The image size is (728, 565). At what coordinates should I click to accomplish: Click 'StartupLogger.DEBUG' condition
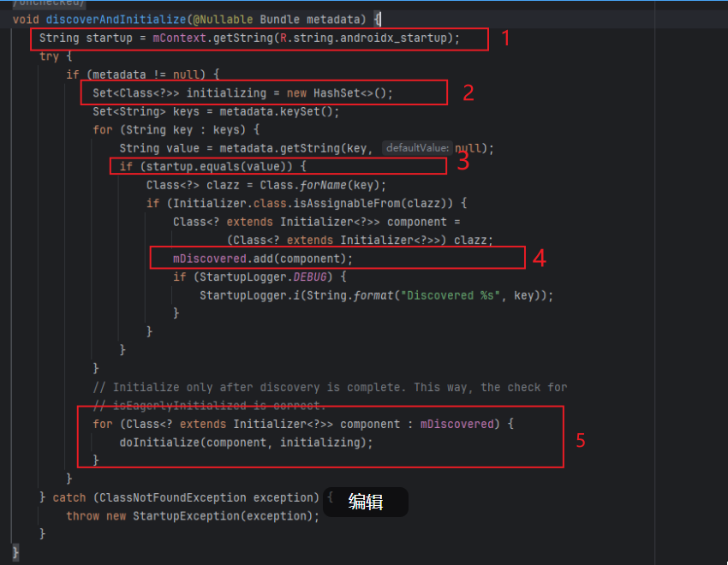pyautogui.click(x=262, y=277)
